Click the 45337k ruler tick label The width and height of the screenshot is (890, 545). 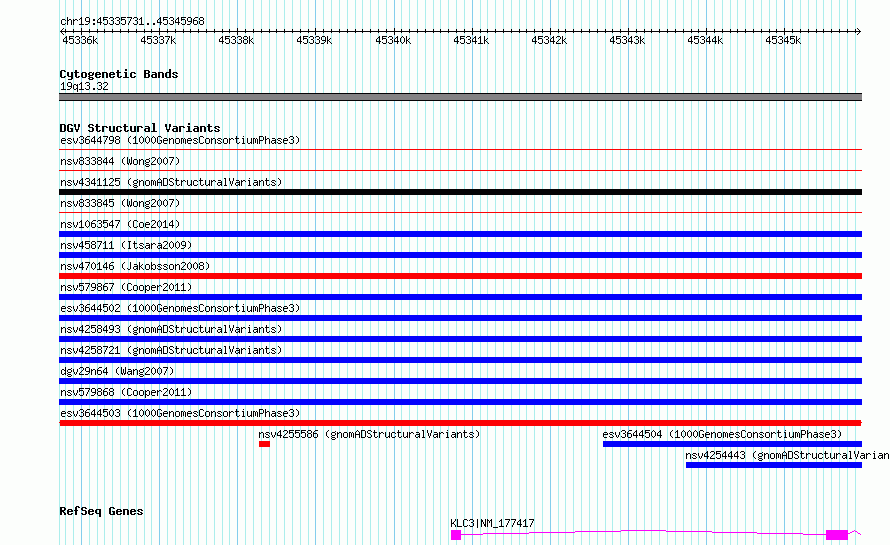pyautogui.click(x=158, y=40)
